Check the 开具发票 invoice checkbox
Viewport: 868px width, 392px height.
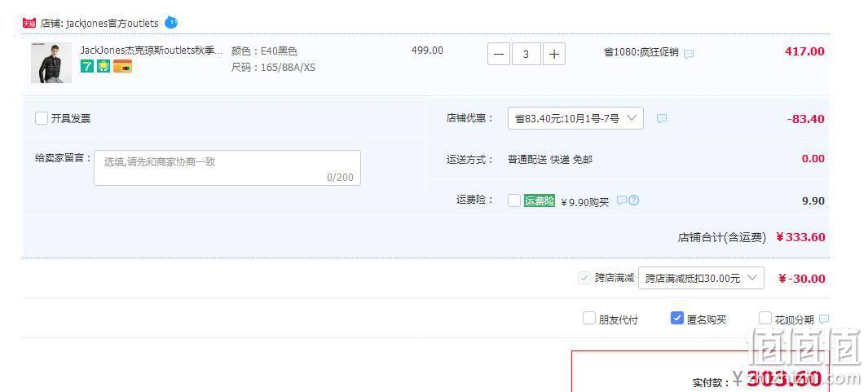42,118
